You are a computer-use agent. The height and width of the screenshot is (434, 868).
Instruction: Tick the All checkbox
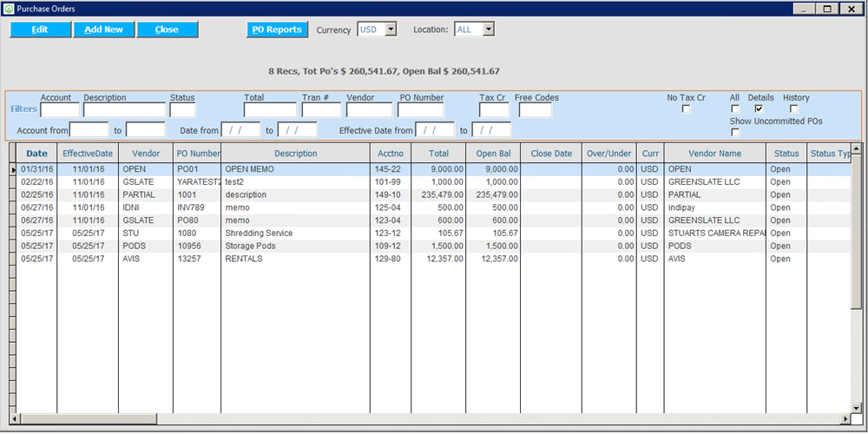tap(735, 109)
